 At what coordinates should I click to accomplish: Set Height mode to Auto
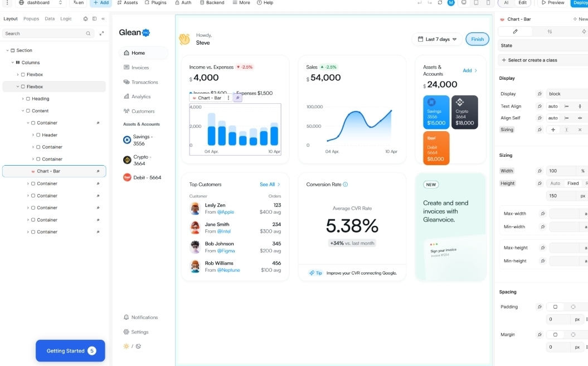coord(555,183)
